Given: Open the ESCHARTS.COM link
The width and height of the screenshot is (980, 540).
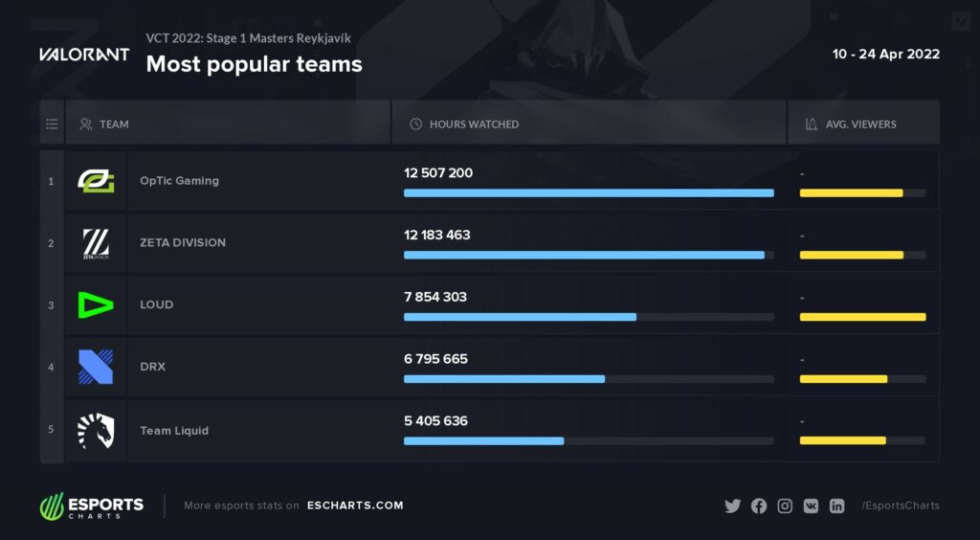Looking at the screenshot, I should tap(355, 506).
